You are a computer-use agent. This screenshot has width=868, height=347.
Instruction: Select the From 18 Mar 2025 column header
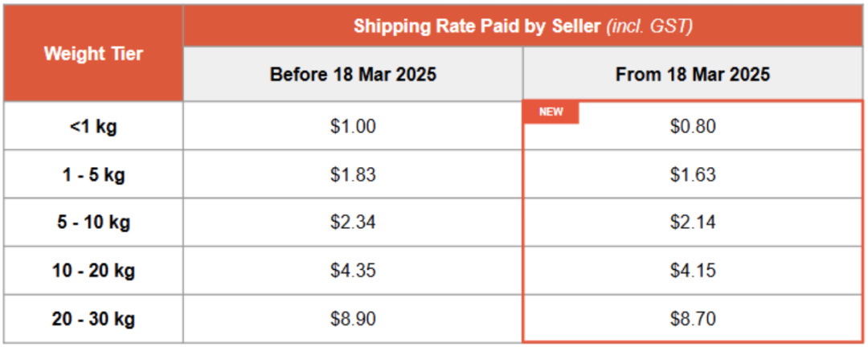693,75
